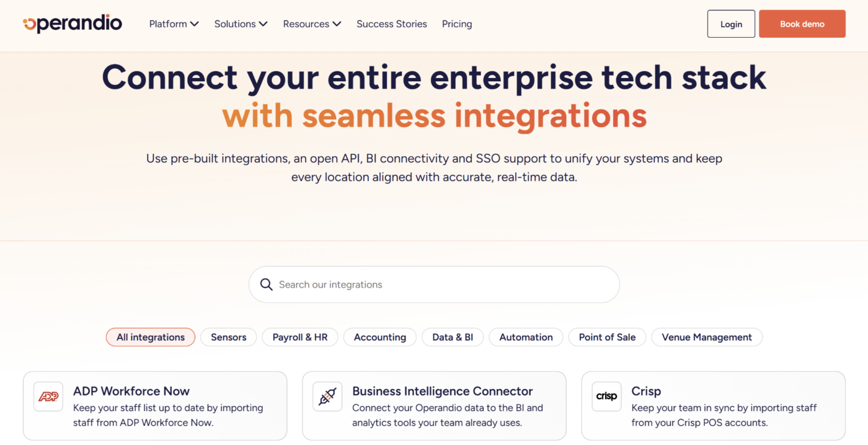Click the Operandio logo
868x445 pixels.
point(73,24)
